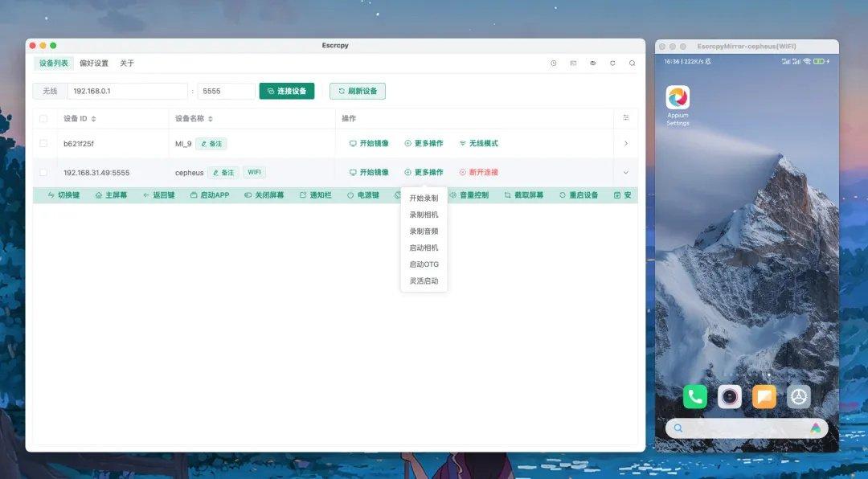Tick the checkbox for device b621f25f
Image resolution: width=868 pixels, height=479 pixels.
pos(44,143)
